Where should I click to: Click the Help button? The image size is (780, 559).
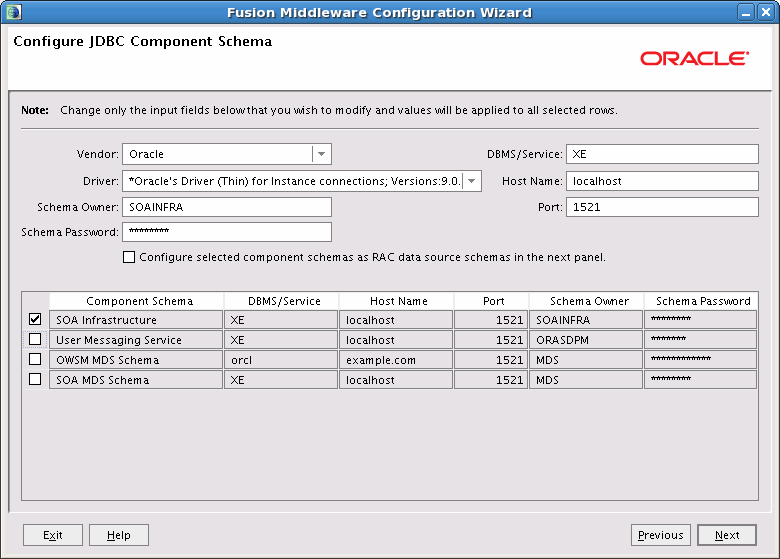119,535
